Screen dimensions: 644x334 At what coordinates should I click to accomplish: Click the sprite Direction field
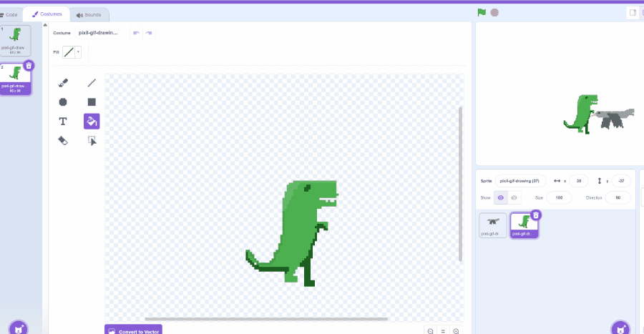[x=618, y=198]
